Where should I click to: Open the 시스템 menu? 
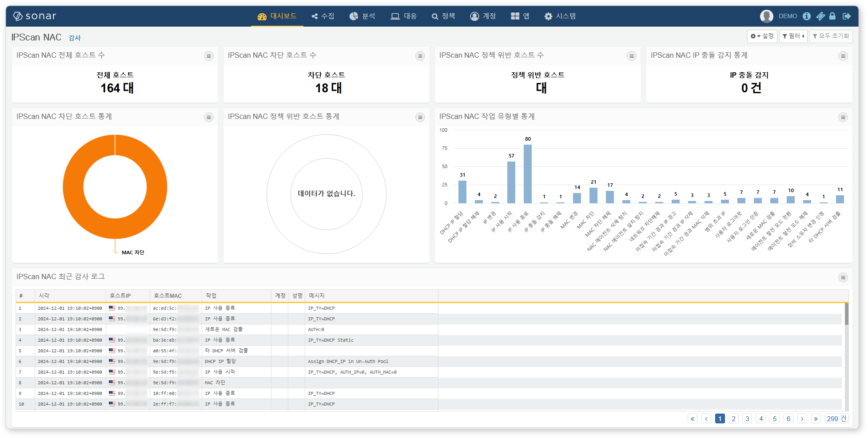(x=561, y=16)
